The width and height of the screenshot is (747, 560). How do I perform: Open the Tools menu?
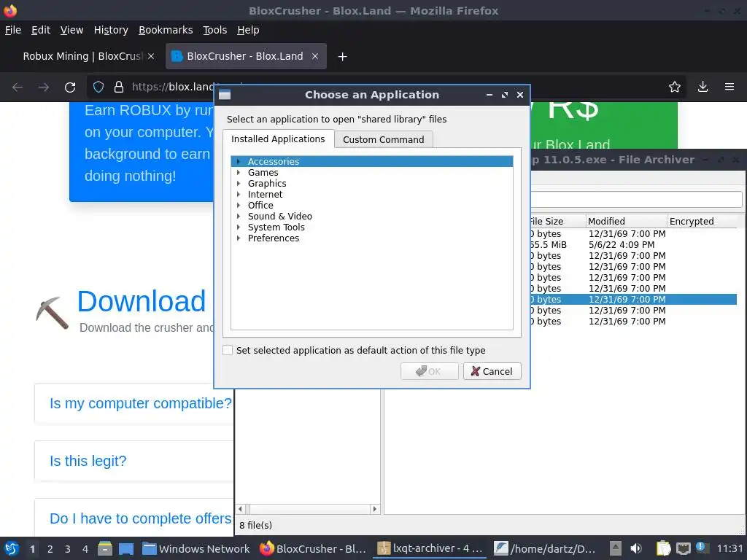point(215,30)
